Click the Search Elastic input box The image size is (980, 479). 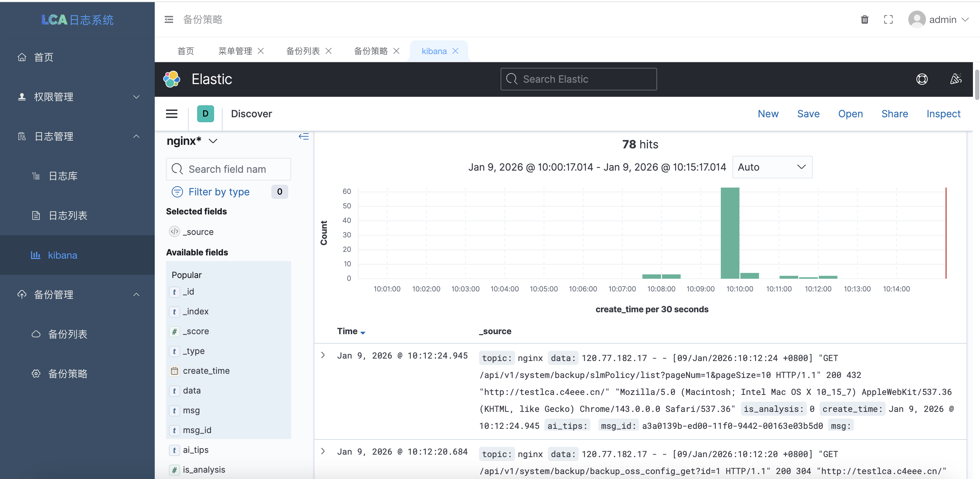tap(578, 79)
